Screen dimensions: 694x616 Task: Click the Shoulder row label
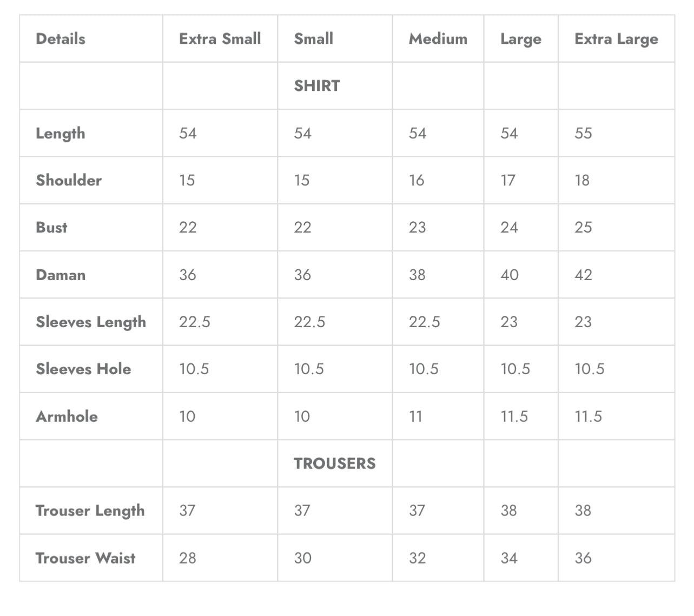69,180
